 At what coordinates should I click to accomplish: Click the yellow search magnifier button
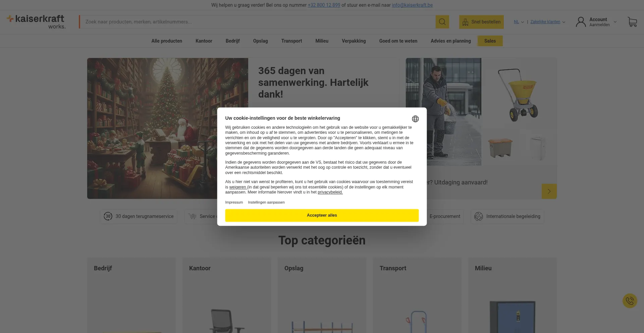pos(442,22)
